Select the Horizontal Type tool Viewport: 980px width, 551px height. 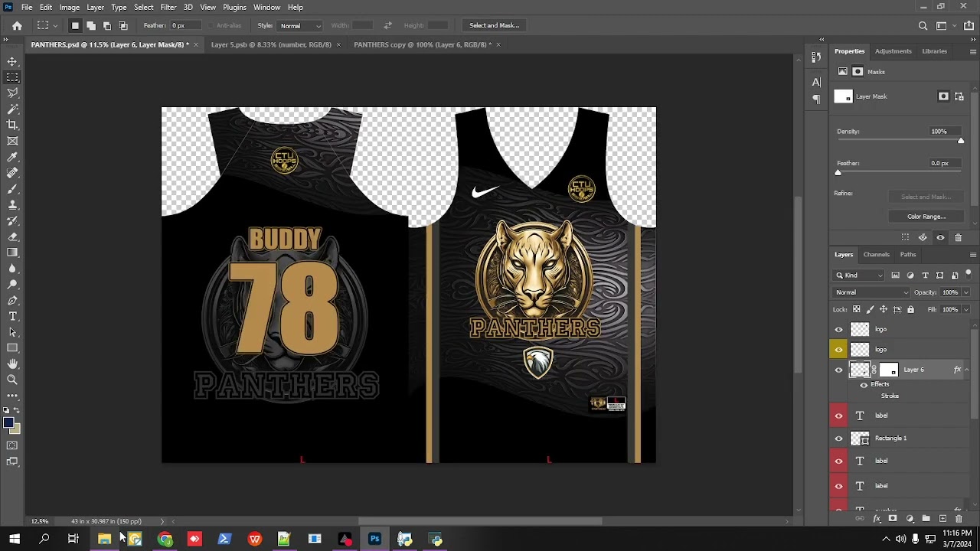12,316
